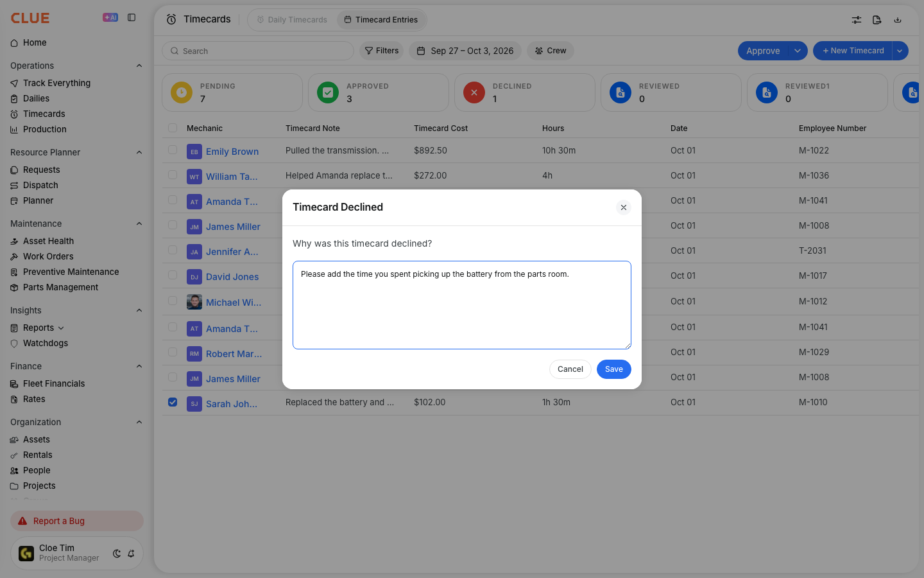
Task: Click the AI assistant badge icon
Action: tap(110, 17)
